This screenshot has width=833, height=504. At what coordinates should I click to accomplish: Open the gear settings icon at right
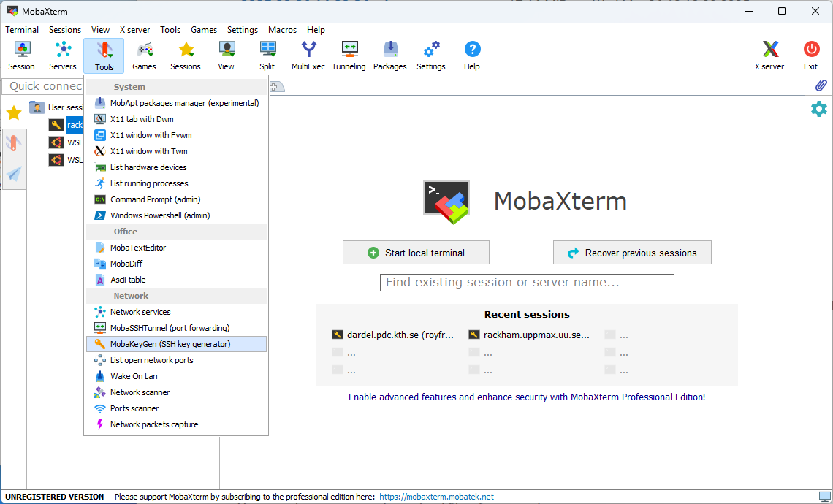(819, 109)
